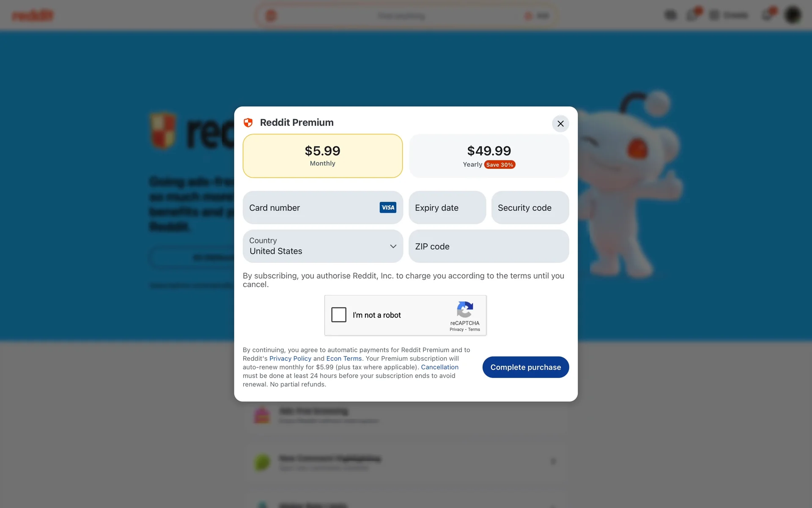Focus the Card number field
Image resolution: width=812 pixels, height=508 pixels.
(x=323, y=207)
